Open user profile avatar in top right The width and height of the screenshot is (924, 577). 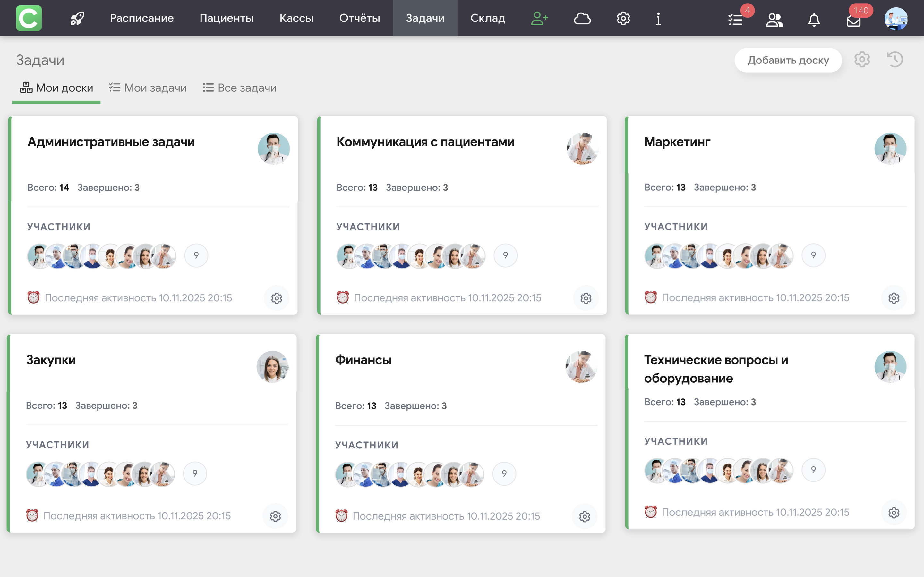[x=896, y=19]
